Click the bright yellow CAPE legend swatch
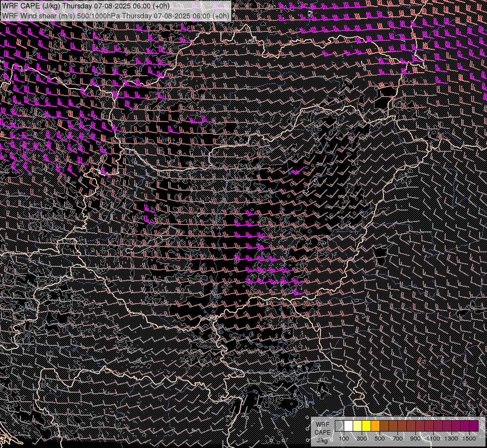The image size is (487, 448). pos(367,426)
